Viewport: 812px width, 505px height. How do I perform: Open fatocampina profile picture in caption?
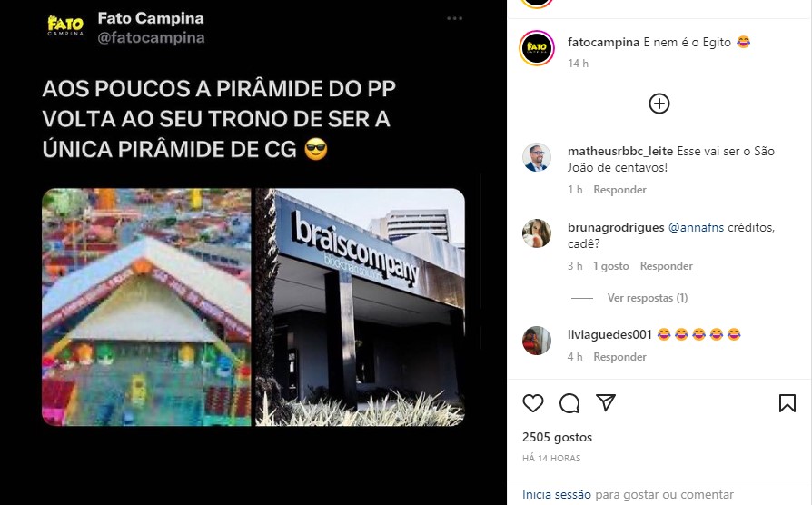coord(537,48)
